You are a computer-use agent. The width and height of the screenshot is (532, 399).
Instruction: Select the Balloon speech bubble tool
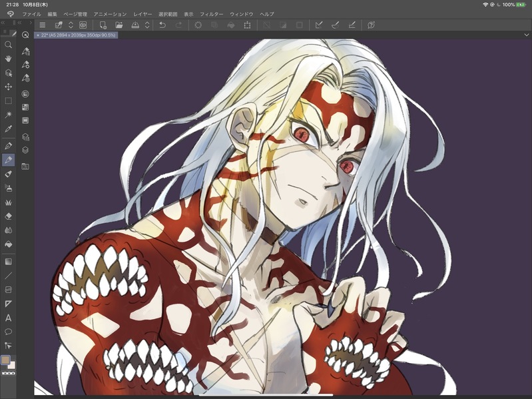point(9,332)
